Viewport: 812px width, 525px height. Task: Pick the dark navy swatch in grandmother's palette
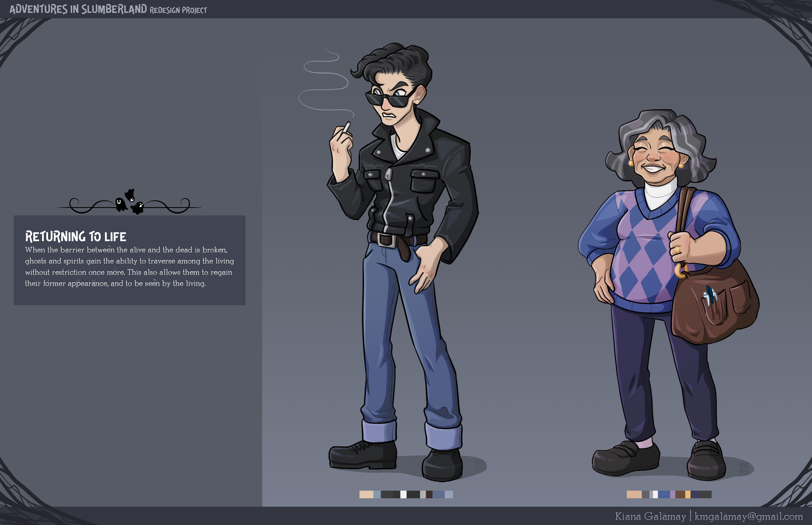[x=695, y=494]
